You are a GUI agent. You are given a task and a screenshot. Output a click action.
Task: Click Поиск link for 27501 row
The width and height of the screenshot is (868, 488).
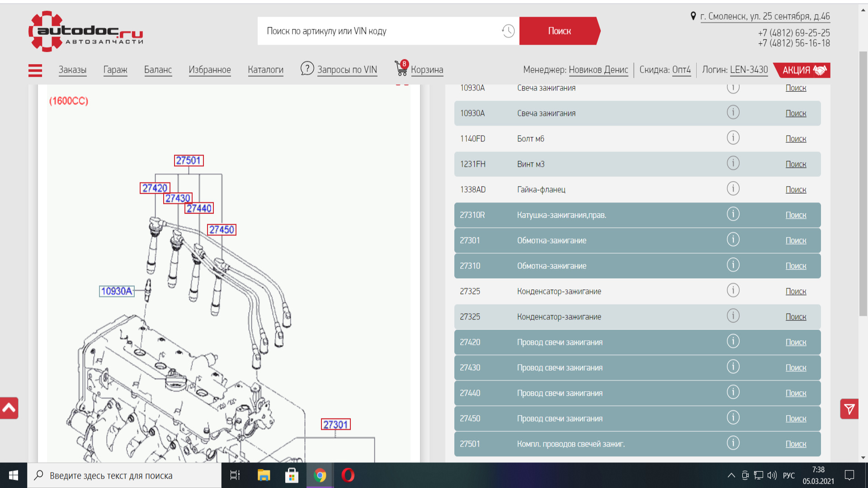tap(796, 444)
